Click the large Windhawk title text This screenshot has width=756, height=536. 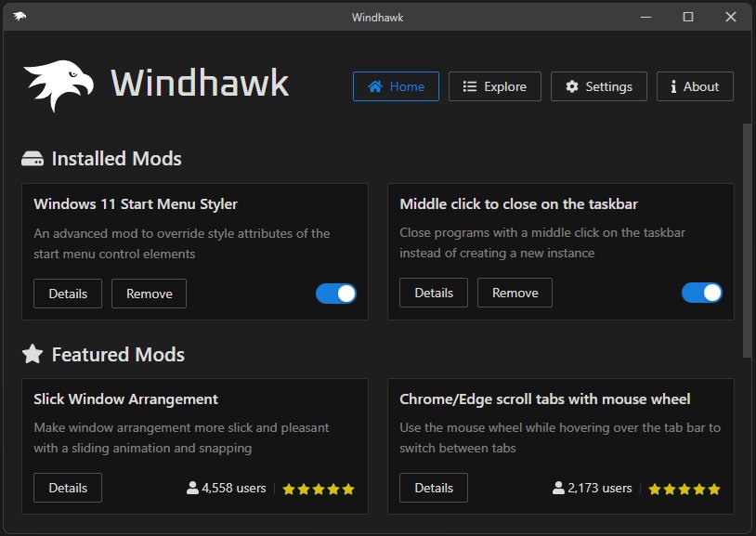pyautogui.click(x=200, y=83)
